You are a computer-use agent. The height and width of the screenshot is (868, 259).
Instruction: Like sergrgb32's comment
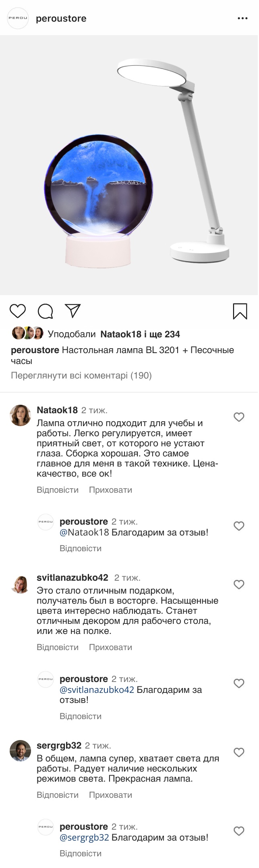point(239,752)
